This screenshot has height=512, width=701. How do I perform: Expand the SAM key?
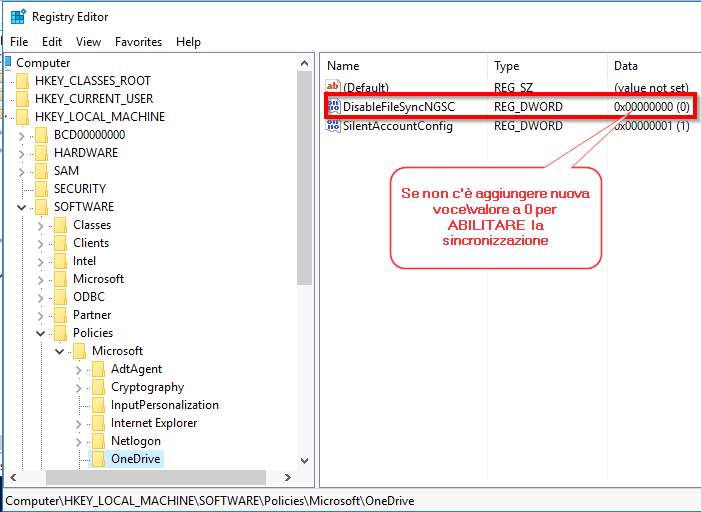click(21, 172)
